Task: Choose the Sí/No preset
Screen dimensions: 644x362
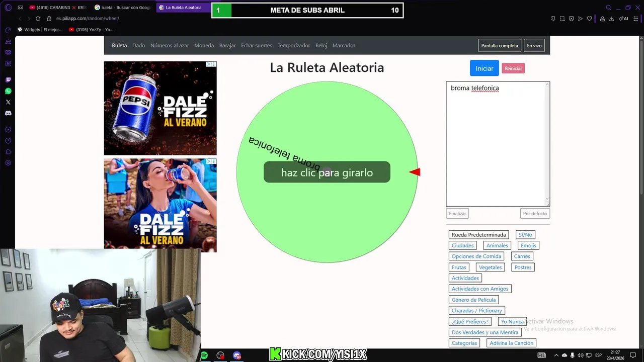Action: [525, 235]
